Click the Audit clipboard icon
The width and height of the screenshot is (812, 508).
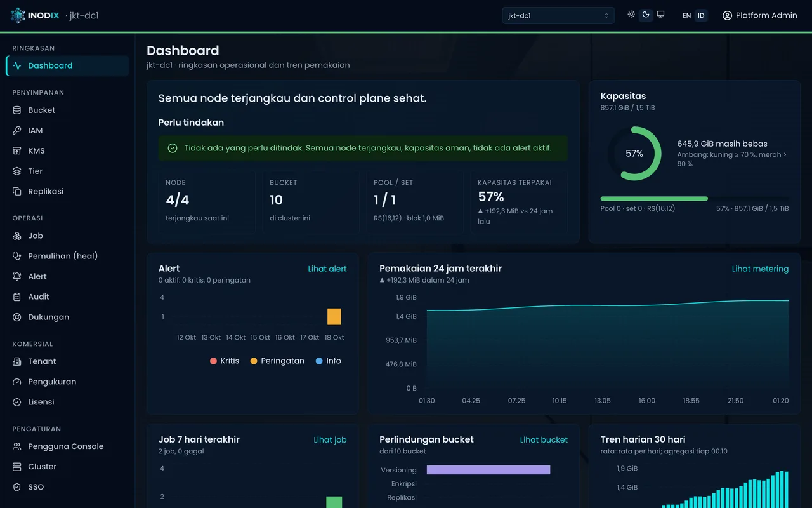pos(17,297)
